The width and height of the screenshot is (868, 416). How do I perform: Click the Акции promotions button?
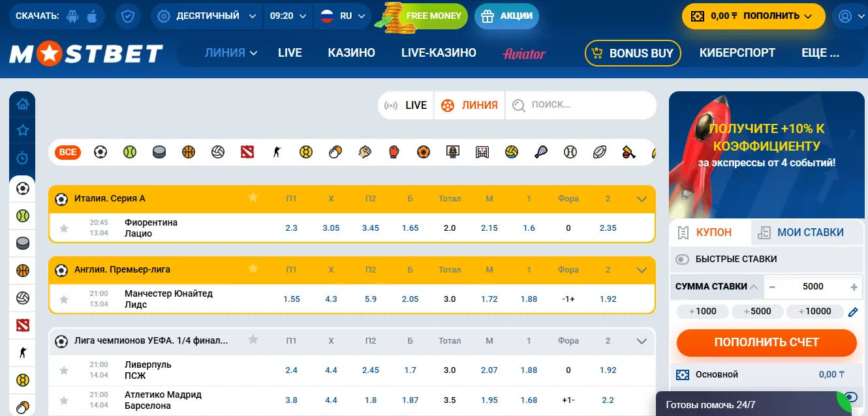click(x=506, y=16)
